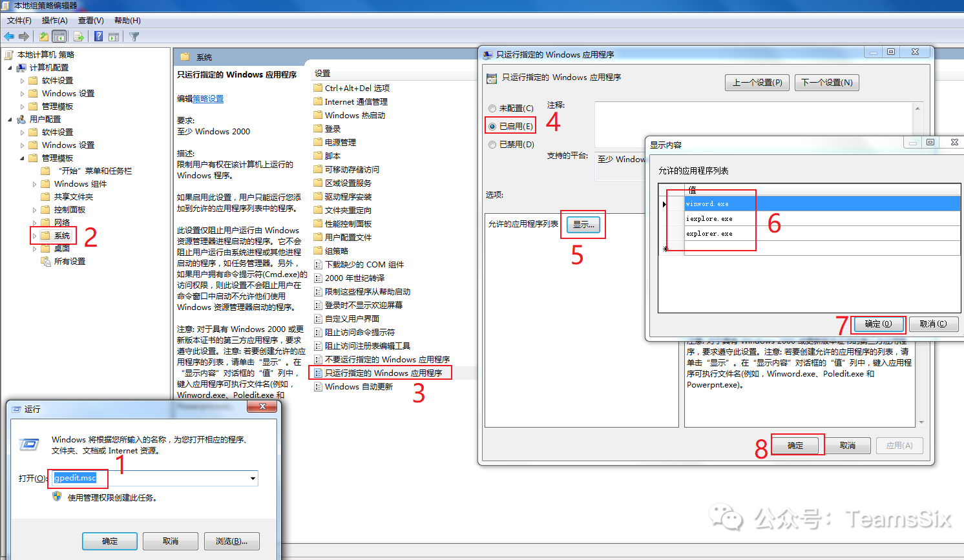
Task: Click policy icon beside 自定义用户界面
Action: point(318,318)
